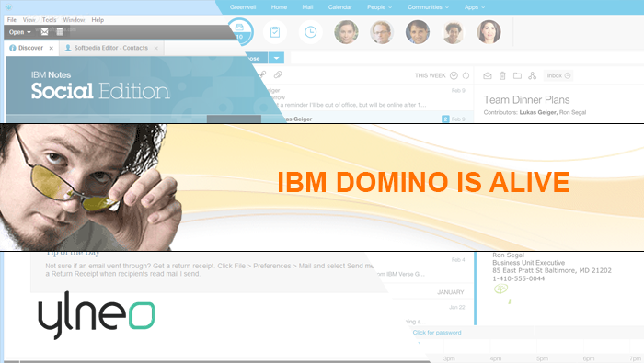644x363 pixels.
Task: Open the mail inbox circle icon showing 10
Action: click(x=240, y=31)
